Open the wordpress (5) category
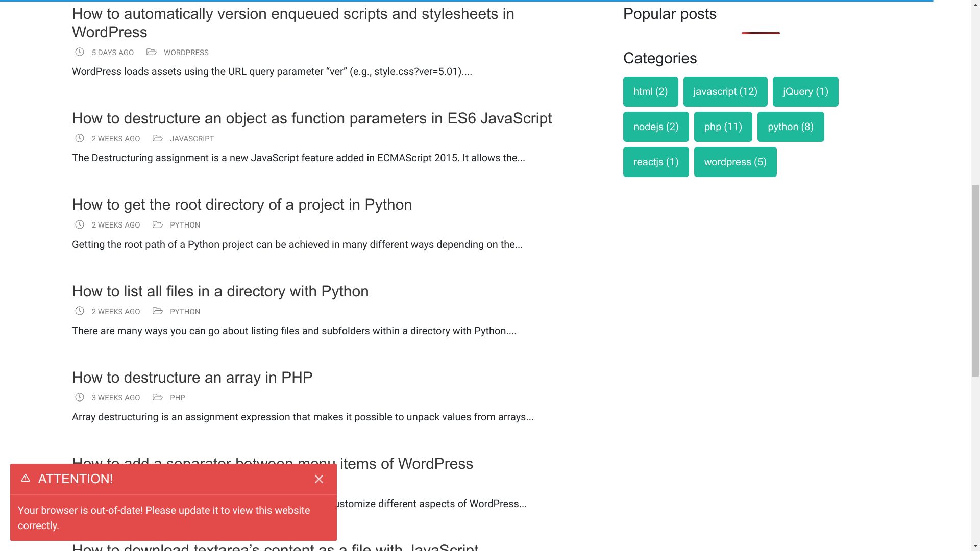Viewport: 980px width, 551px height. pyautogui.click(x=735, y=162)
